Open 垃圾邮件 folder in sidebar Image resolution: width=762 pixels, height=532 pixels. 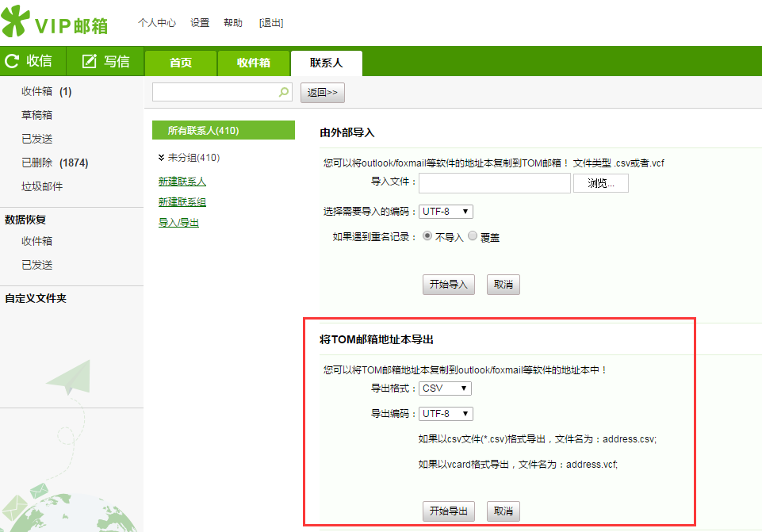click(42, 186)
